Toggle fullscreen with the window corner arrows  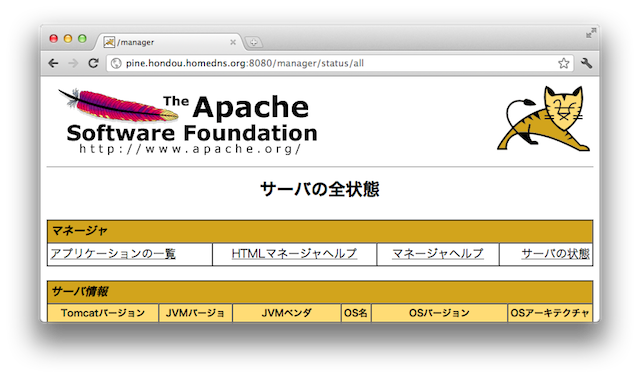(591, 33)
